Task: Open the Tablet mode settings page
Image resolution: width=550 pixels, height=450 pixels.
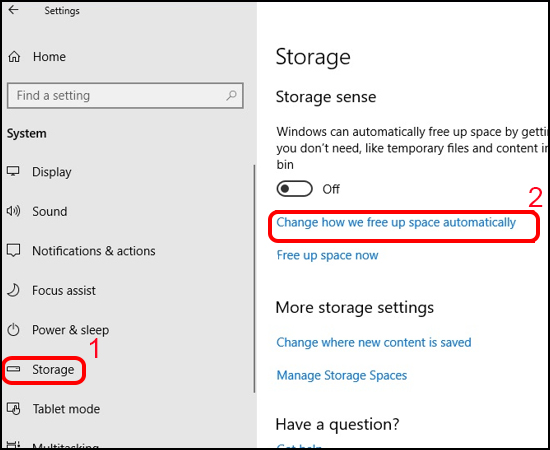Action: click(66, 409)
